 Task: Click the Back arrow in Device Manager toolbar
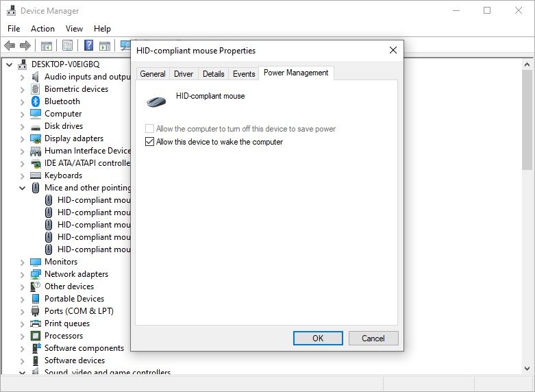(x=10, y=45)
